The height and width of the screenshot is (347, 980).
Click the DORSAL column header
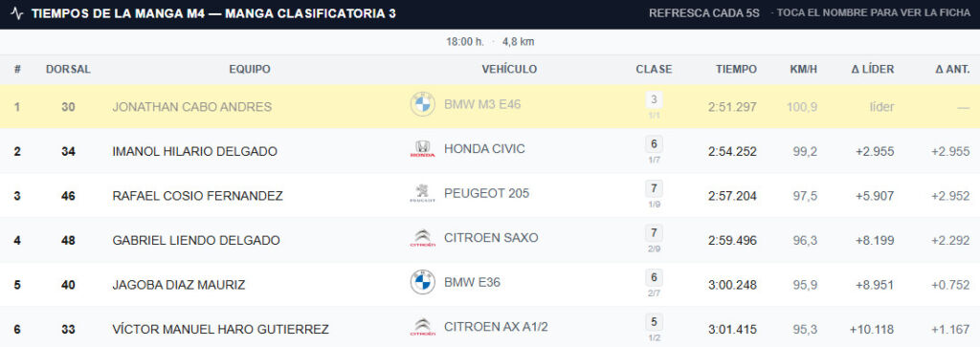pyautogui.click(x=68, y=69)
